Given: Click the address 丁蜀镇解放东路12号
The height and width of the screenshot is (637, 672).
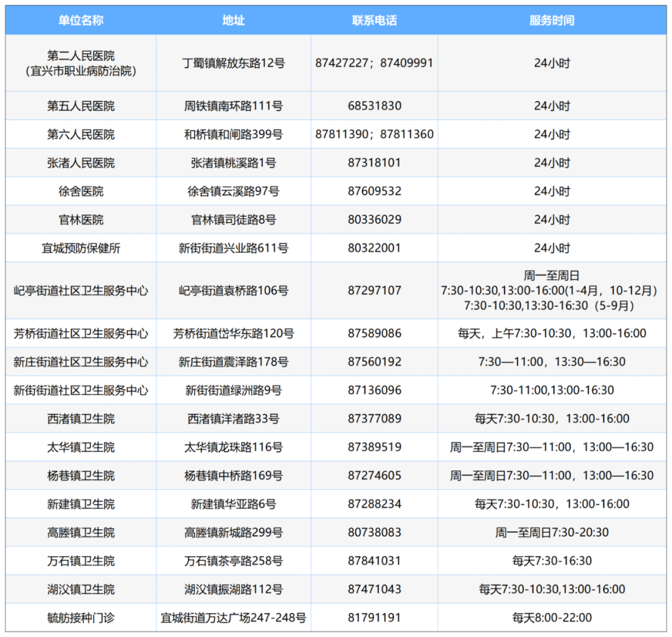Looking at the screenshot, I should pos(233,64).
